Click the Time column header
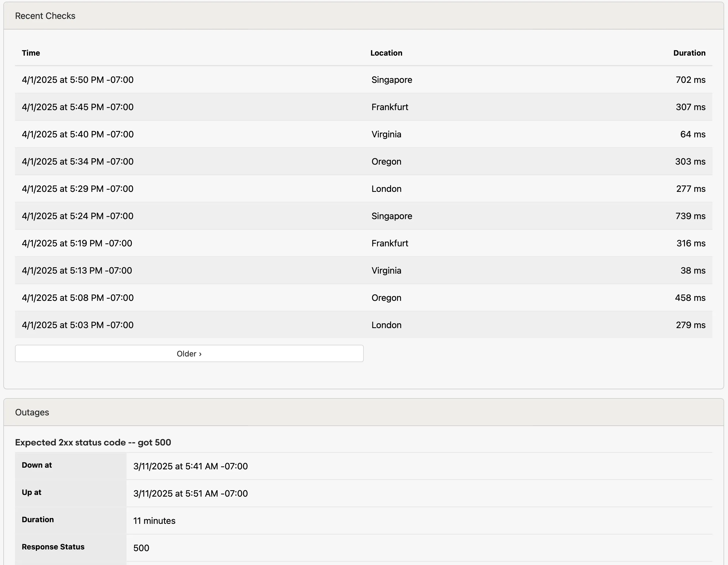The image size is (728, 565). click(x=31, y=53)
